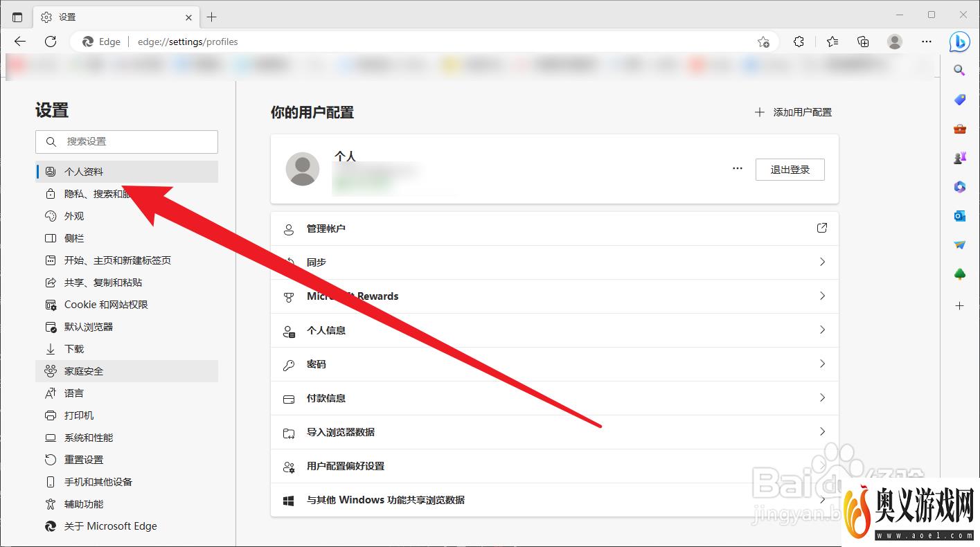This screenshot has width=980, height=547.
Task: Open 系统和性能 settings section
Action: (127, 438)
